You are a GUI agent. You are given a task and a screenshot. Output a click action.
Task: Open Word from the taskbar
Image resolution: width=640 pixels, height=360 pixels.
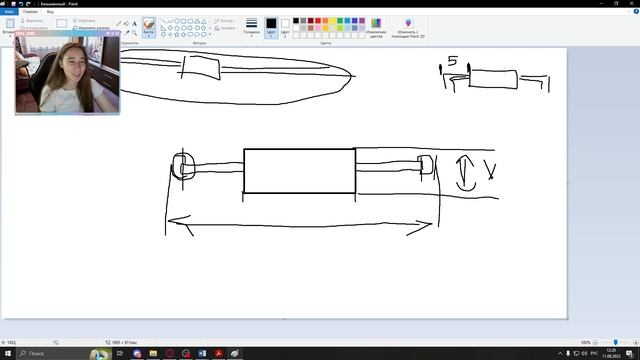pyautogui.click(x=202, y=353)
